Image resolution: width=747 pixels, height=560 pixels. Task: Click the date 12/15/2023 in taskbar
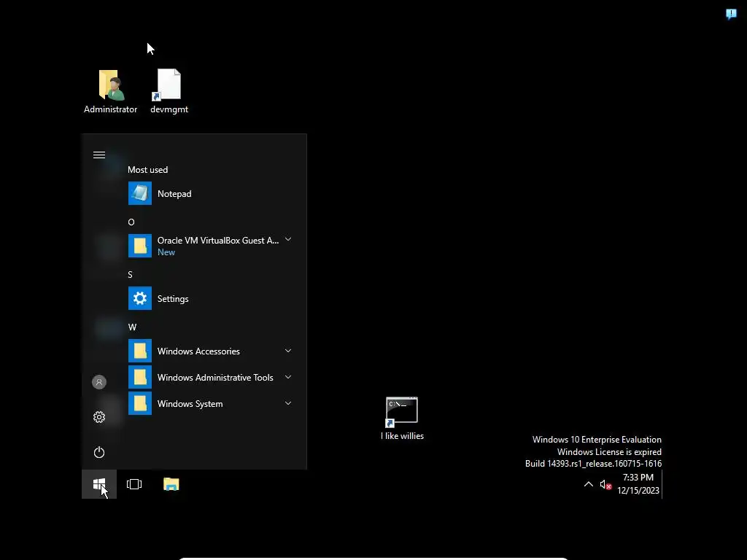coord(638,491)
